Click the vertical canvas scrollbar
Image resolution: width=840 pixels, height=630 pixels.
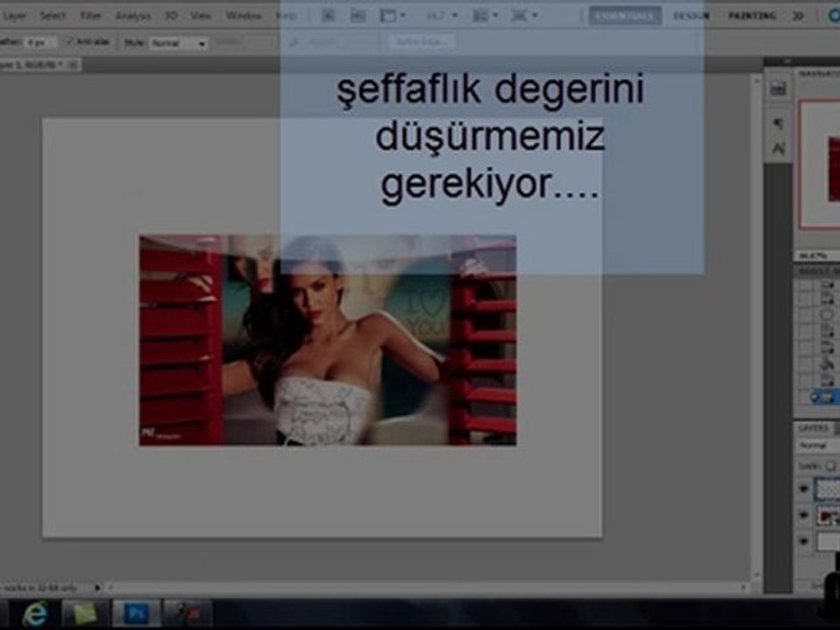756,327
